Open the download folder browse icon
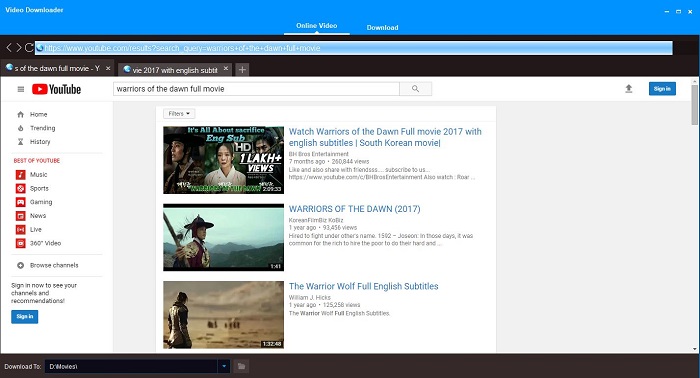The width and height of the screenshot is (700, 378). click(x=242, y=366)
